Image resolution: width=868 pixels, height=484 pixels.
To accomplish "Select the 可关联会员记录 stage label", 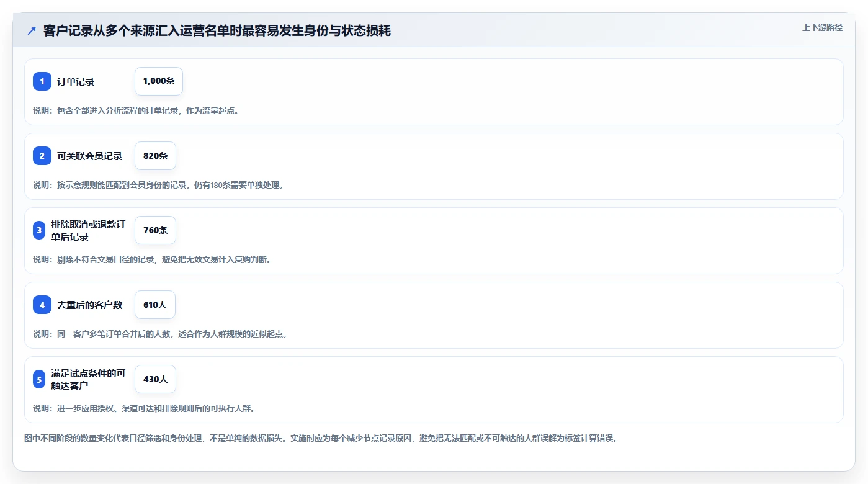I will [x=90, y=156].
